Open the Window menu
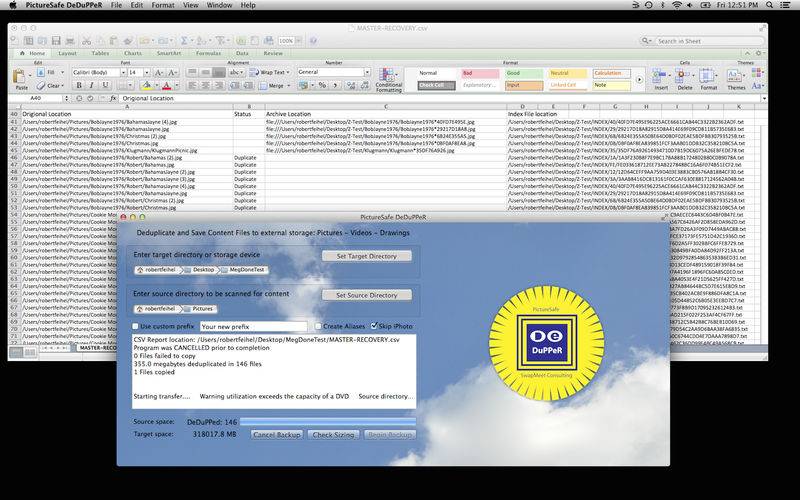 tap(219, 5)
